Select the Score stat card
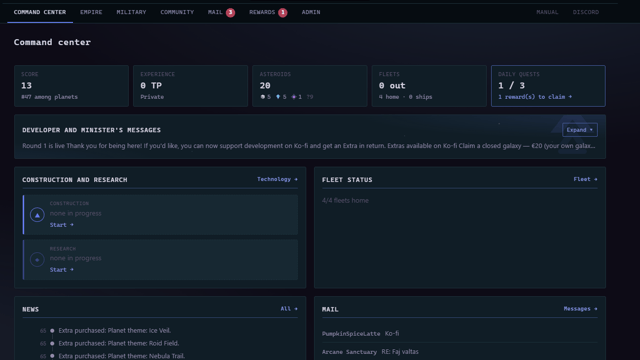The image size is (640, 360). coord(71,86)
